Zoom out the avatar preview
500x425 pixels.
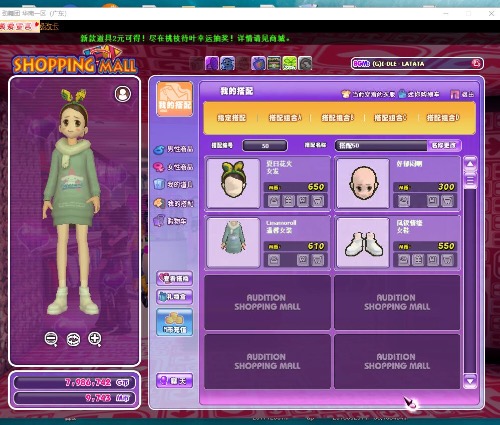pyautogui.click(x=51, y=339)
